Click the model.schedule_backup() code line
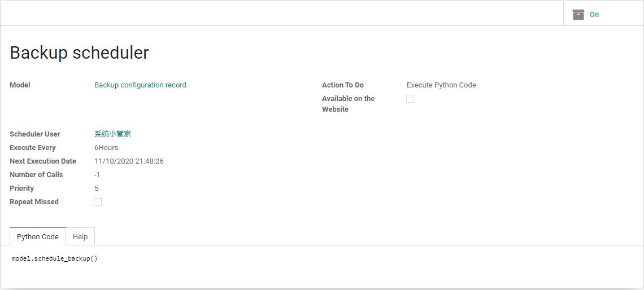644x290 pixels. point(55,259)
